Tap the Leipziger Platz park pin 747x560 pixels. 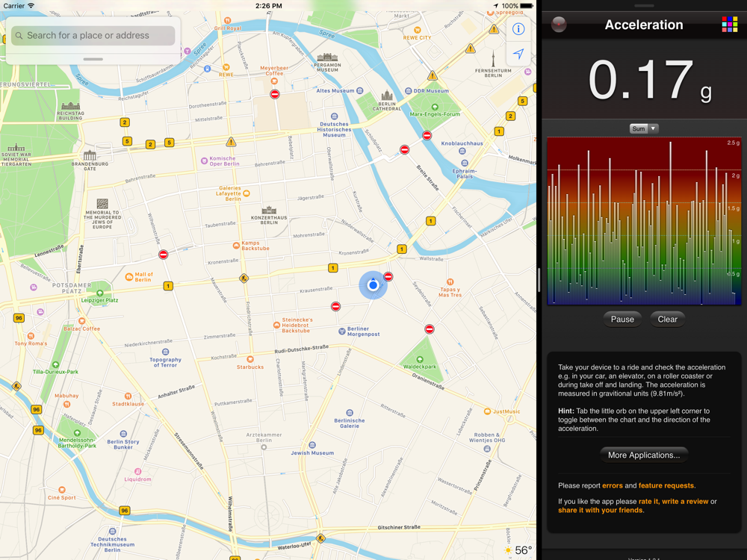click(x=99, y=293)
